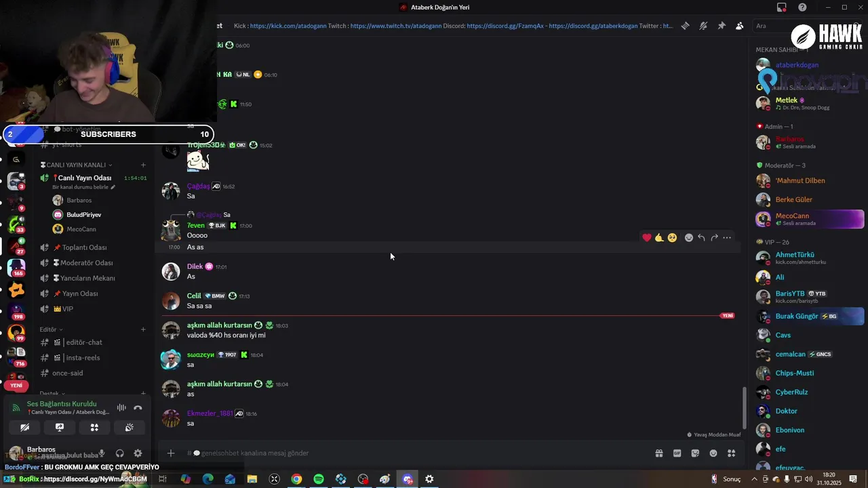Screen dimensions: 868x488
Task: Toggle the member list icon
Action: (739, 26)
